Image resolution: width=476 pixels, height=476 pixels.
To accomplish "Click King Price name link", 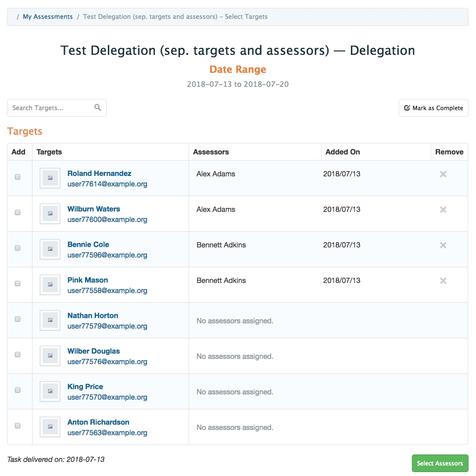I will [x=85, y=387].
